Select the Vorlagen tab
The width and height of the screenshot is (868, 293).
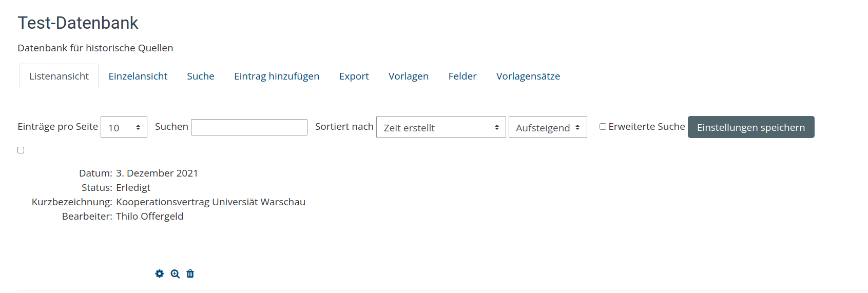[409, 76]
